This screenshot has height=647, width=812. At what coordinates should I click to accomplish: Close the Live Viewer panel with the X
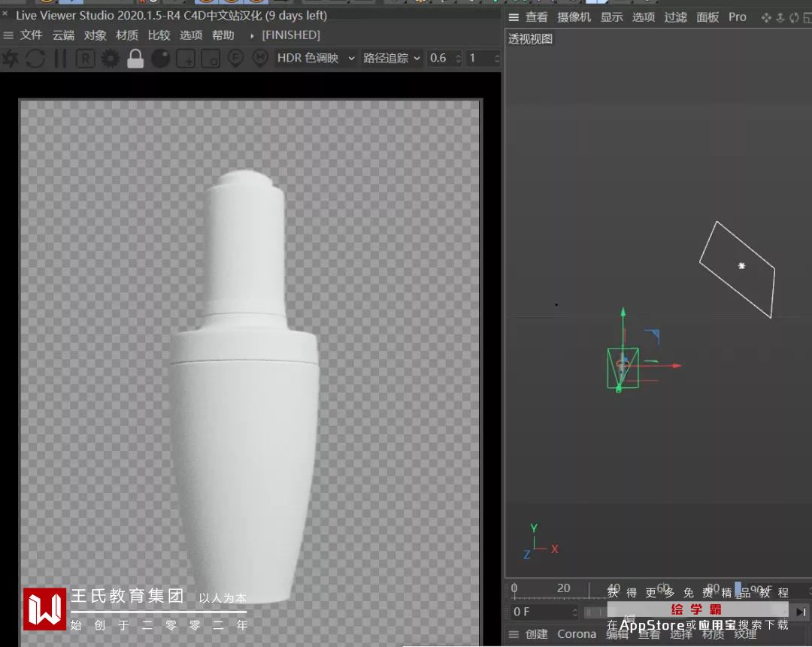coord(5,14)
